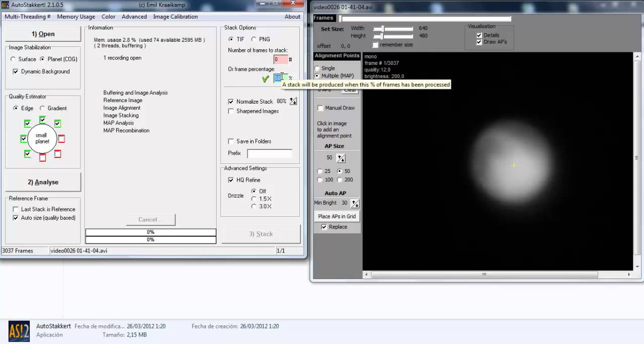Open the Image Calibration menu
Screen dimensions: 644x344
point(176,17)
